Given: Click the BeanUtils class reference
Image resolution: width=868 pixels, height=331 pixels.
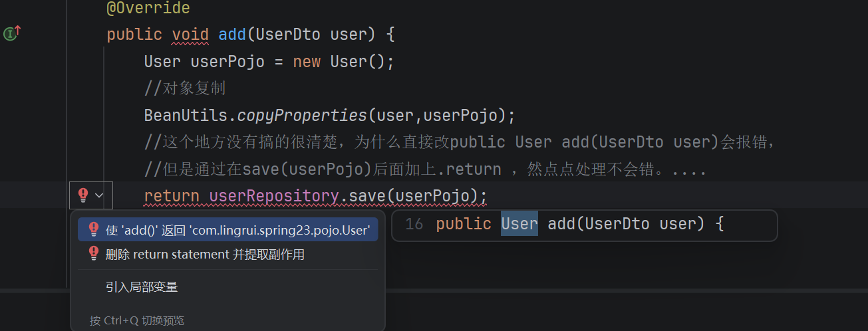Looking at the screenshot, I should [x=186, y=115].
